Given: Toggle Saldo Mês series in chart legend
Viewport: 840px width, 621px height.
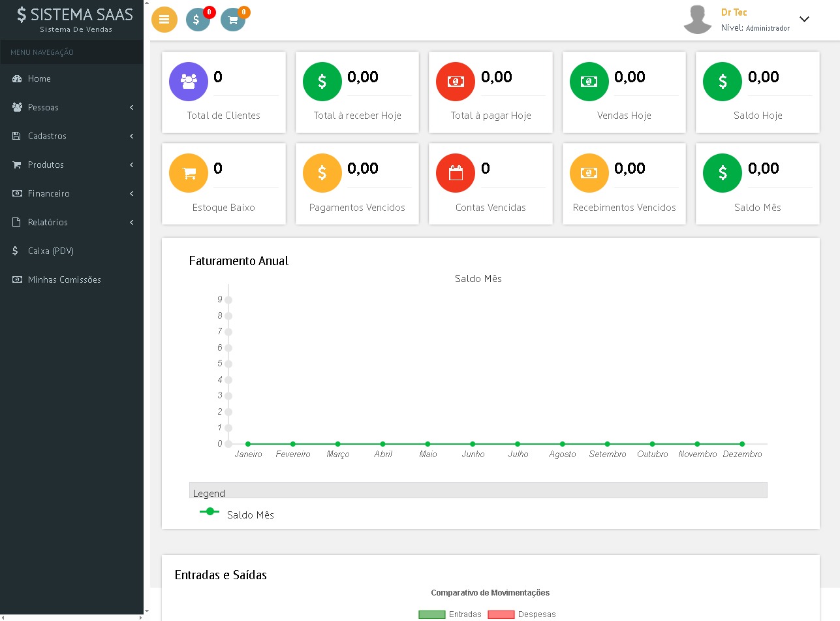Looking at the screenshot, I should (x=237, y=515).
